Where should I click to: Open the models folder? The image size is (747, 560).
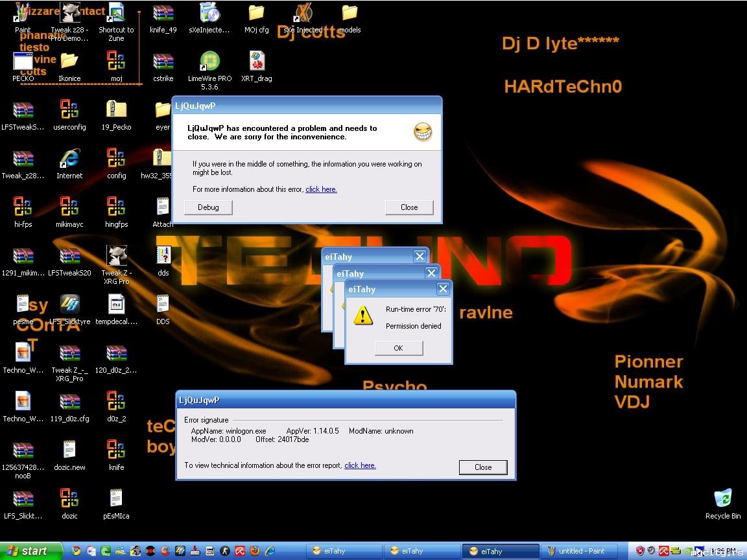(x=350, y=18)
